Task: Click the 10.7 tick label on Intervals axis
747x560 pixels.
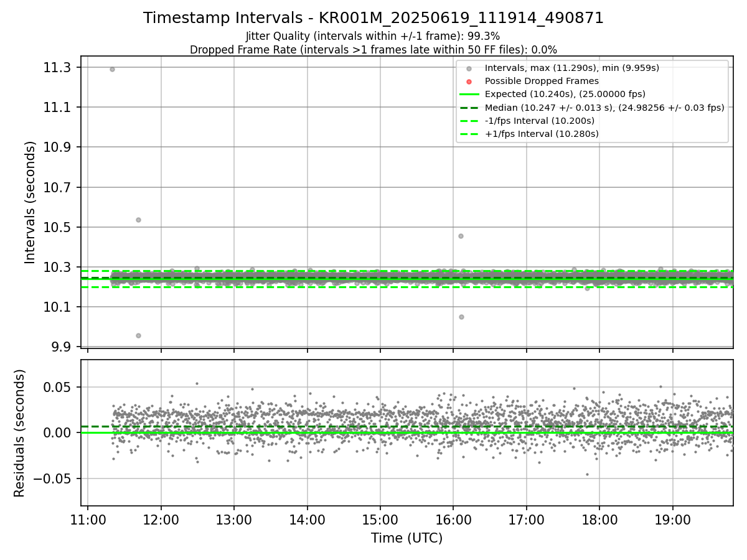Action: tap(57, 187)
